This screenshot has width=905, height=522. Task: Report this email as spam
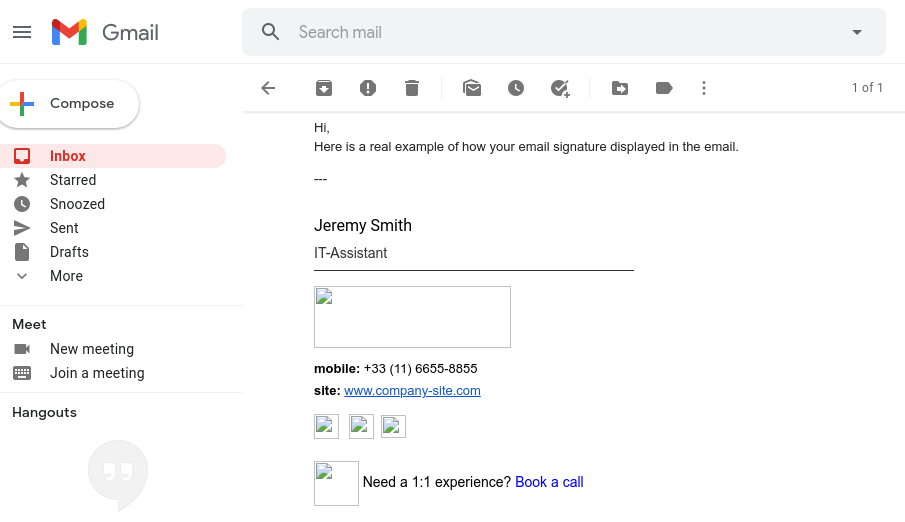tap(368, 88)
